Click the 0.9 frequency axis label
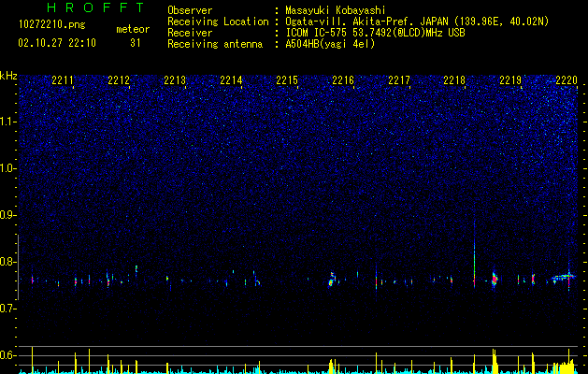The width and height of the screenshot is (588, 374). point(8,215)
